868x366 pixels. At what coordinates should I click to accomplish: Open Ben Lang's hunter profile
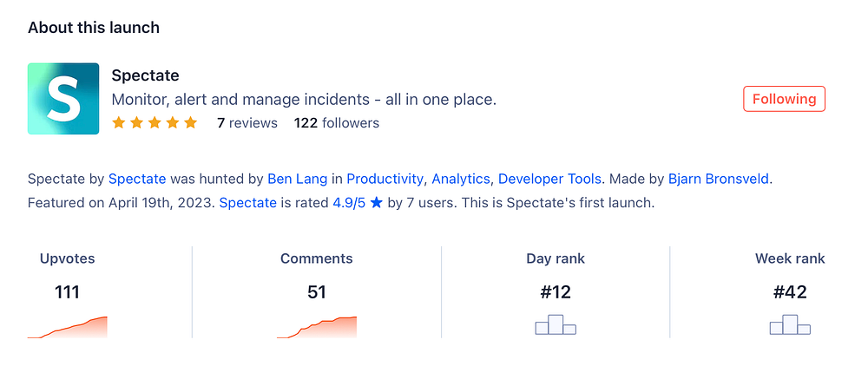tap(298, 180)
